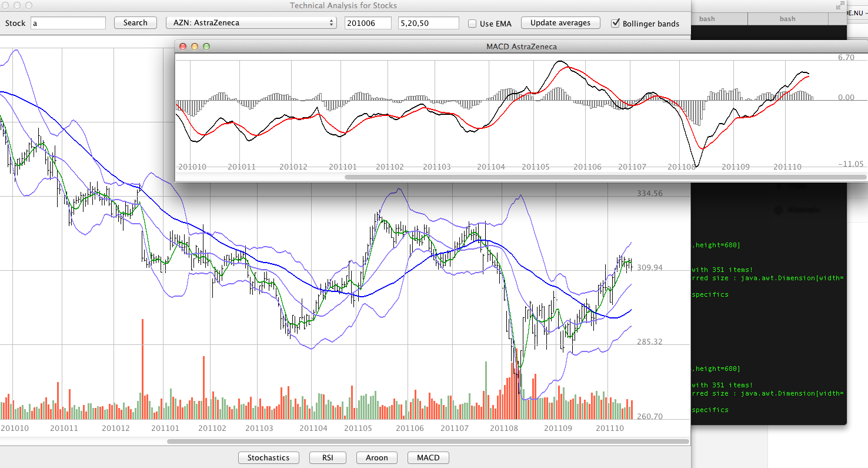Open the RSI indicator

[x=328, y=457]
